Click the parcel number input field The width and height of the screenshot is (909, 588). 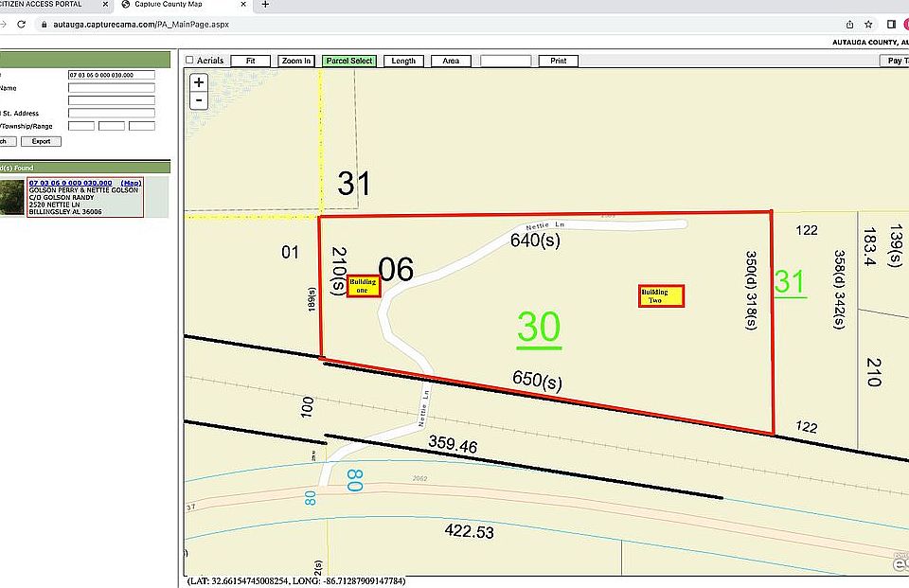(111, 75)
